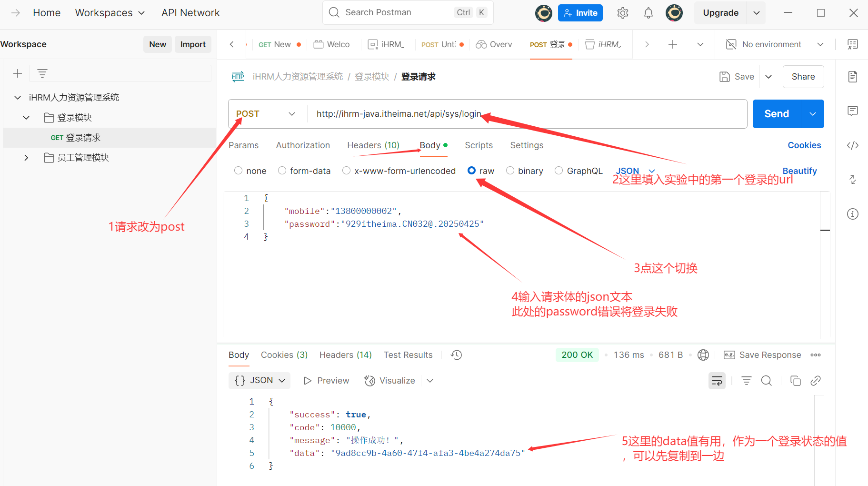Click the network globe icon
This screenshot has height=486, width=868.
pos(703,355)
